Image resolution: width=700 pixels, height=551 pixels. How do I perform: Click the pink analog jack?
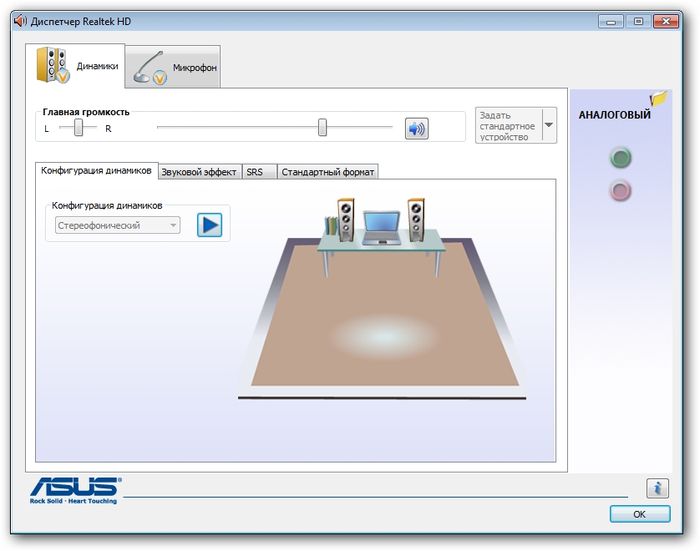pyautogui.click(x=620, y=191)
